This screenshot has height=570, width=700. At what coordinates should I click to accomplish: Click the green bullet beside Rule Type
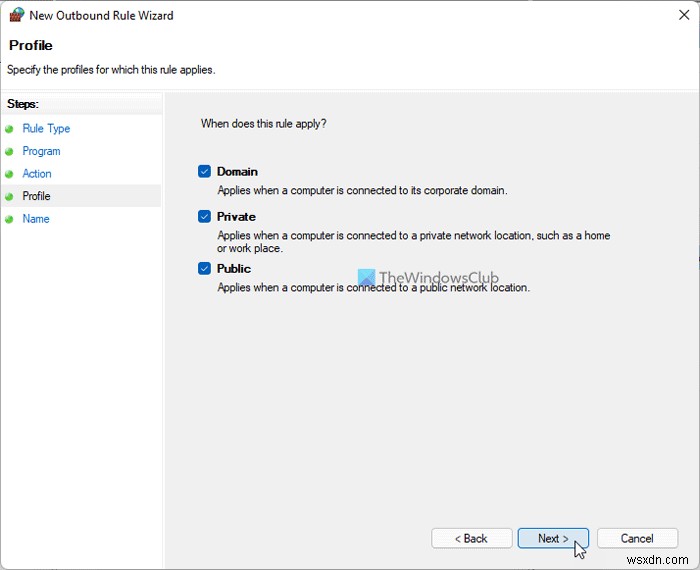[9, 129]
